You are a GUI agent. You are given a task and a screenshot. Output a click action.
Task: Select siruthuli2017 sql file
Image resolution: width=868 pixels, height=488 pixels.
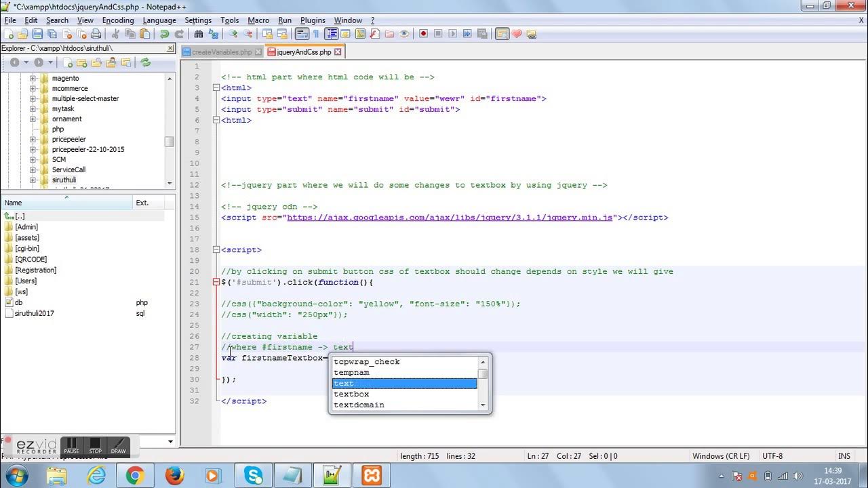pos(34,314)
